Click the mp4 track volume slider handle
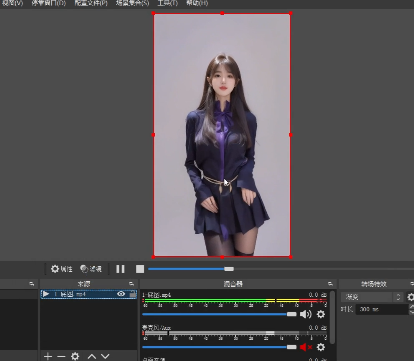 click(x=291, y=314)
